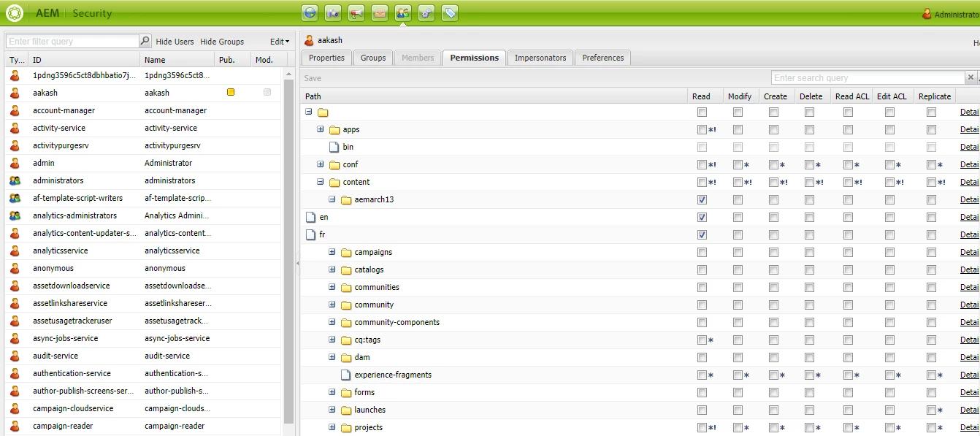Select the Permissions tab
The width and height of the screenshot is (980, 436).
coord(475,58)
